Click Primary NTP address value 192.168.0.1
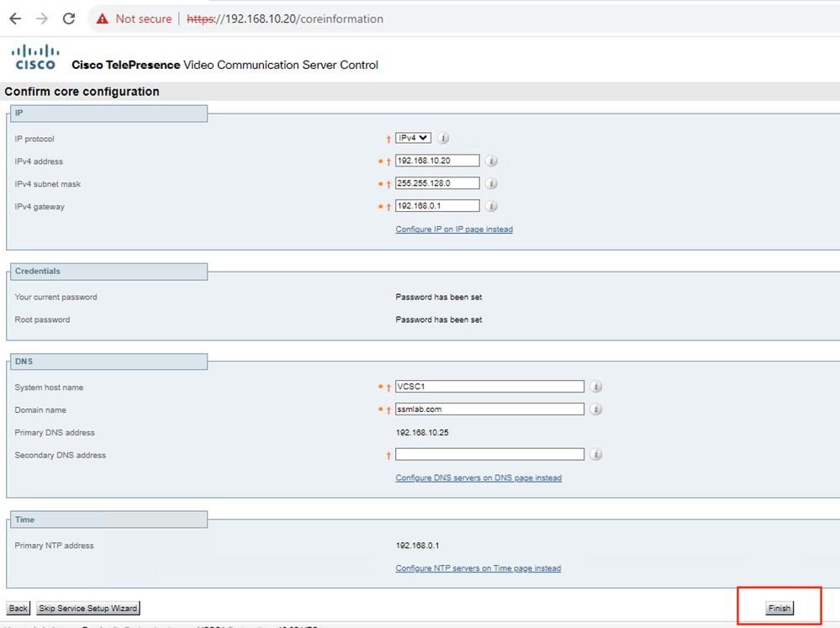The height and width of the screenshot is (628, 840). (417, 546)
